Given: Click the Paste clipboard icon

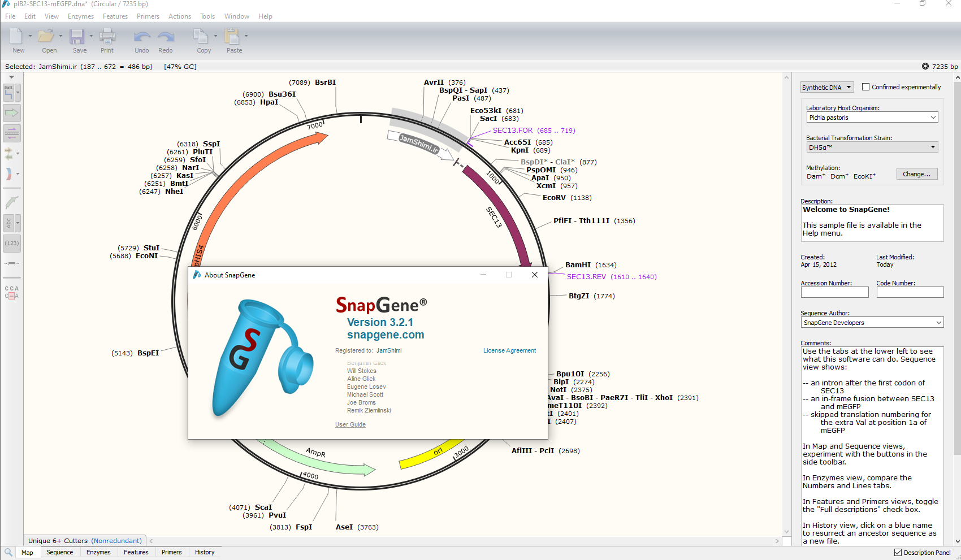Looking at the screenshot, I should [x=232, y=36].
